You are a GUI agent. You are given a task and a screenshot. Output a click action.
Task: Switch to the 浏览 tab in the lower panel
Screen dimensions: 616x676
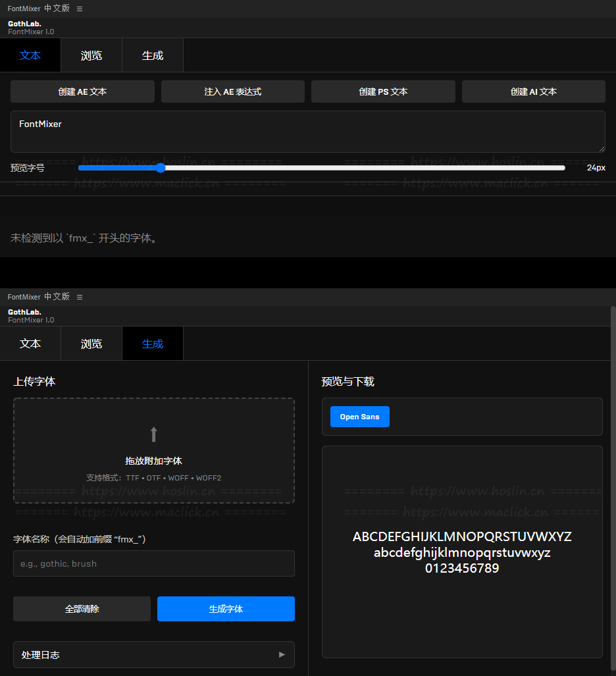pos(91,344)
